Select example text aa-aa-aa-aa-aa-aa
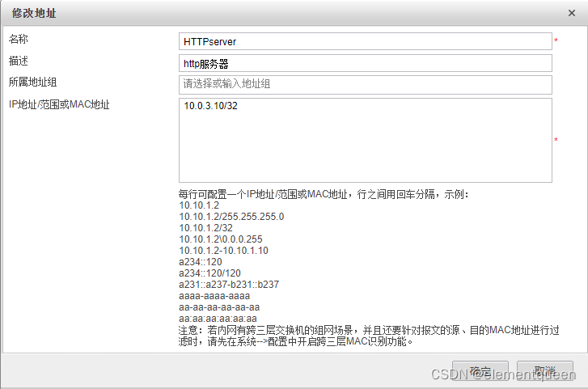Viewport: 588px width, 389px height. [219, 307]
